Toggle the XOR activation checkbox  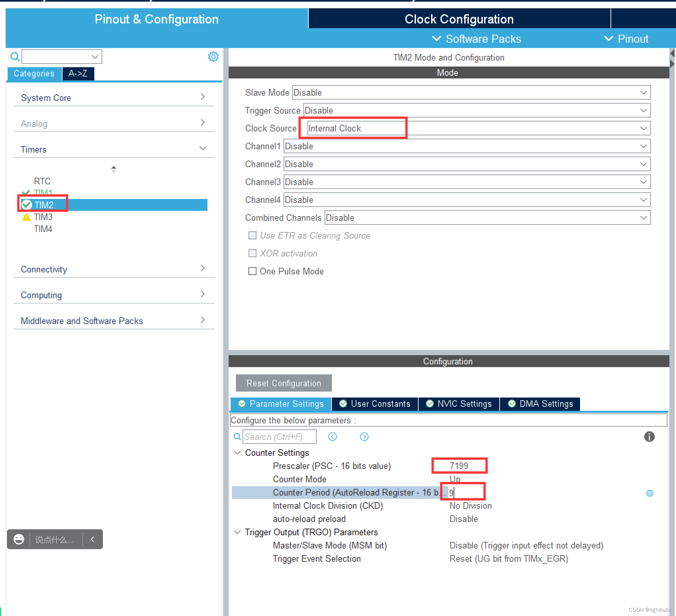[252, 253]
